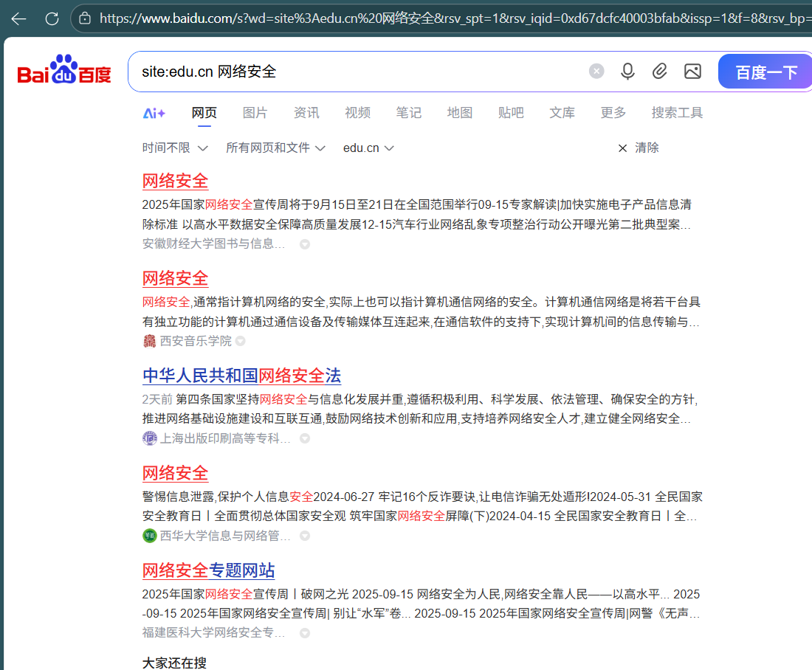Click the X icon beside 清除
This screenshot has height=670, width=812.
(x=622, y=148)
